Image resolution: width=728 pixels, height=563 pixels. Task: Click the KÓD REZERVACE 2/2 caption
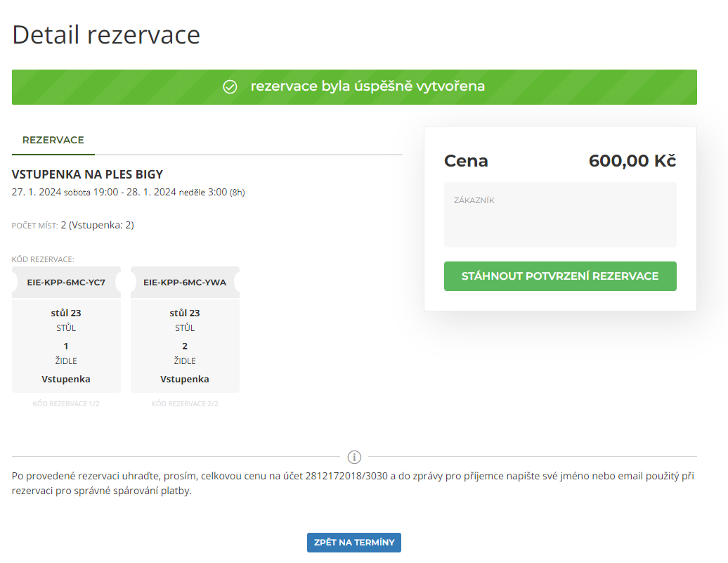coord(185,404)
